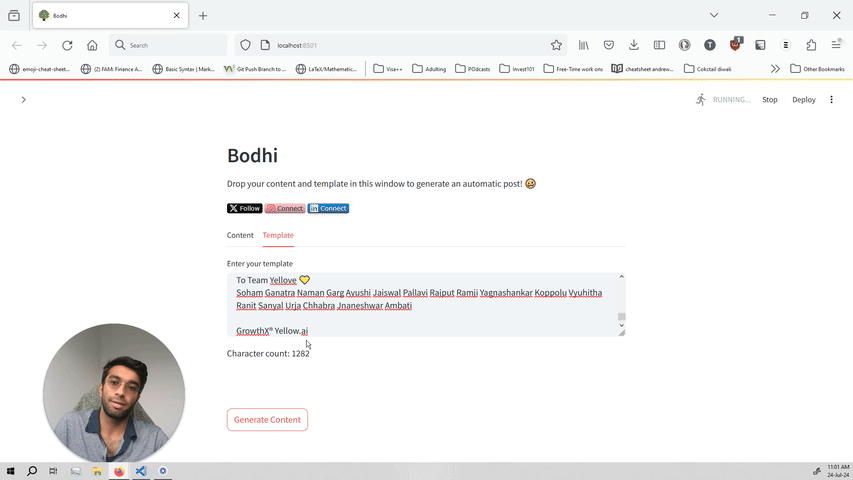Open the Firefox downloads panel
The image size is (853, 480).
pyautogui.click(x=634, y=45)
